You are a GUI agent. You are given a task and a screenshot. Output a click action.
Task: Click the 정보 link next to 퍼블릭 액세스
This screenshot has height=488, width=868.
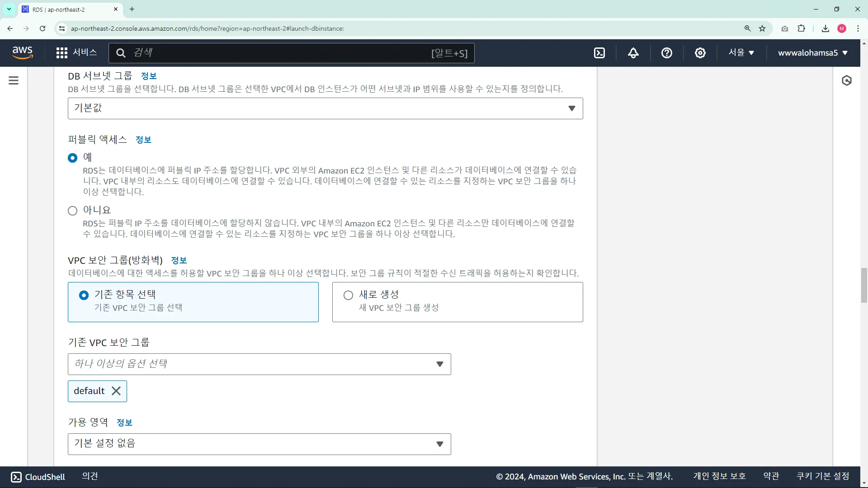pos(143,140)
